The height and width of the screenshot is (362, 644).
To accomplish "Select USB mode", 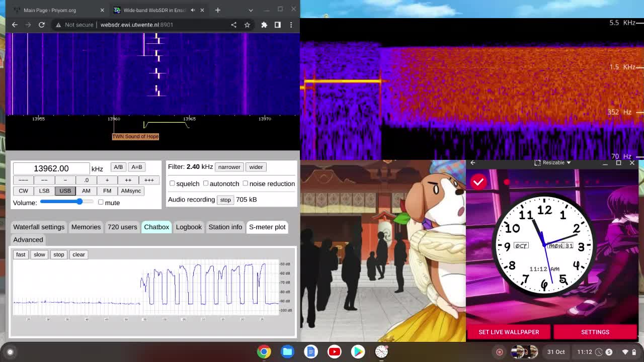I will coord(65,191).
